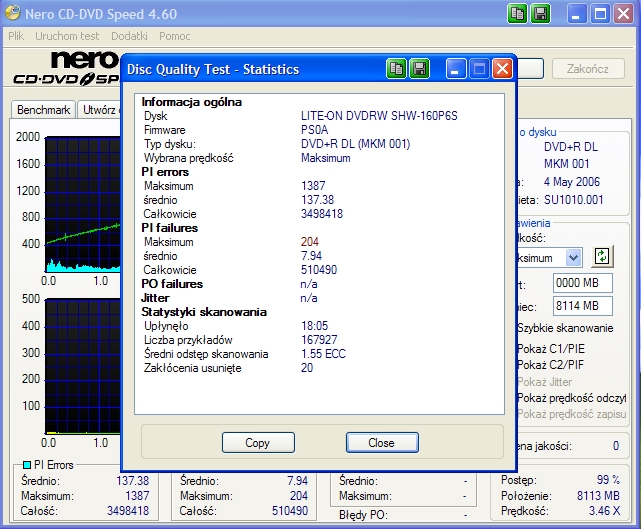The width and height of the screenshot is (641, 529).
Task: Close the Disc Quality Test Statistics dialog
Action: 502,69
